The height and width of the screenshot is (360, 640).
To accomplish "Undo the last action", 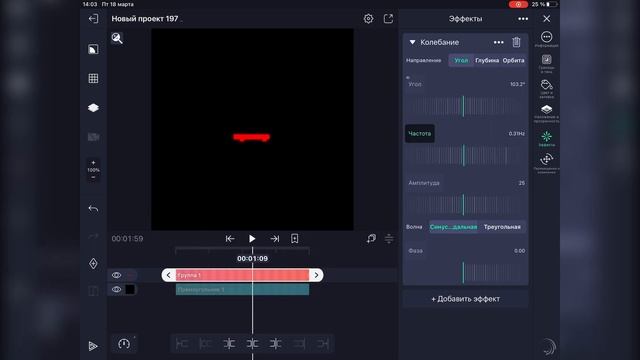I will click(x=93, y=209).
